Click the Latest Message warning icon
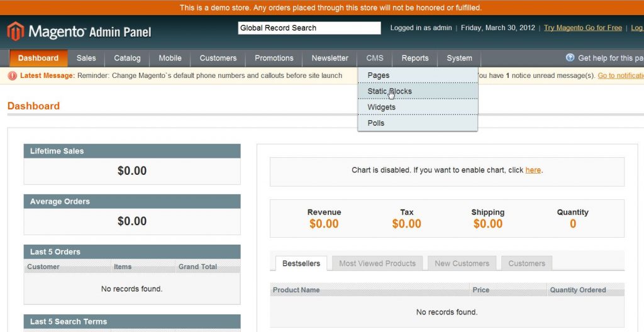644x332 pixels. [x=13, y=75]
